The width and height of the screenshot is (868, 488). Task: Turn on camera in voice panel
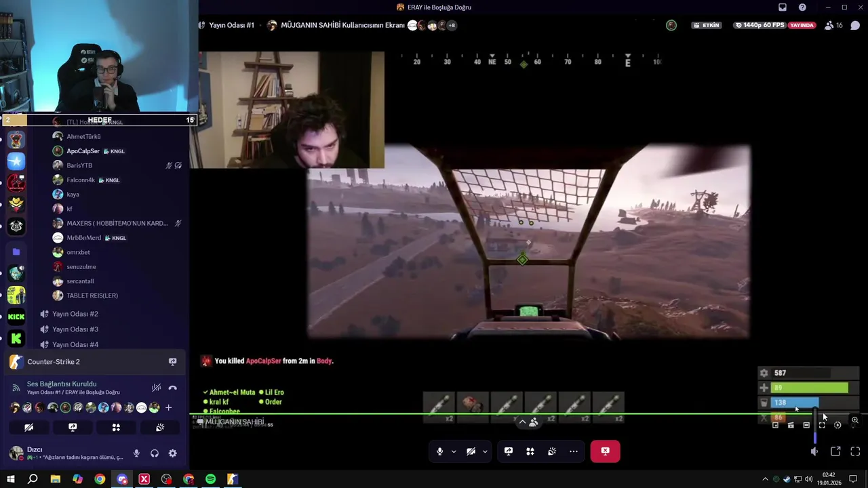[28, 428]
